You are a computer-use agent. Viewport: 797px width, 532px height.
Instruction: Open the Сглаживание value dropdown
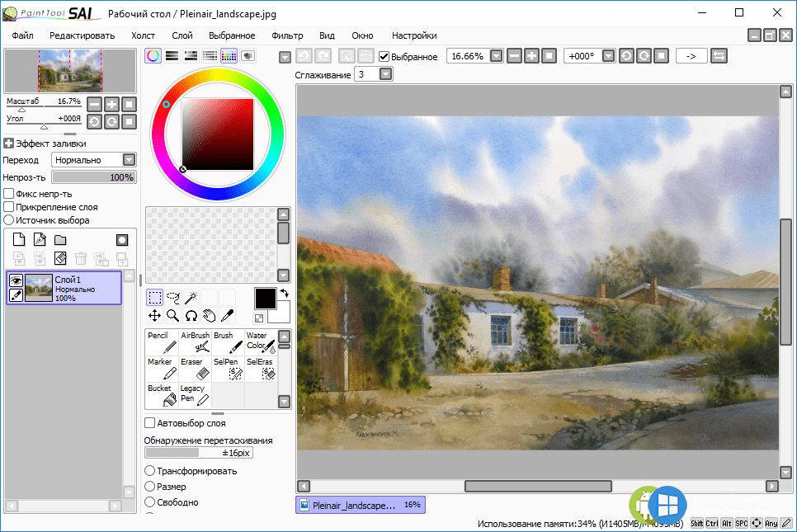[386, 75]
